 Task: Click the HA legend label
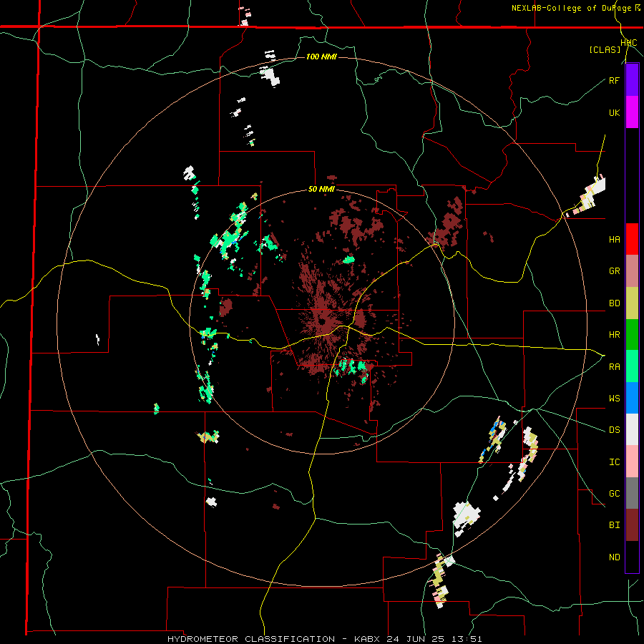click(x=615, y=240)
